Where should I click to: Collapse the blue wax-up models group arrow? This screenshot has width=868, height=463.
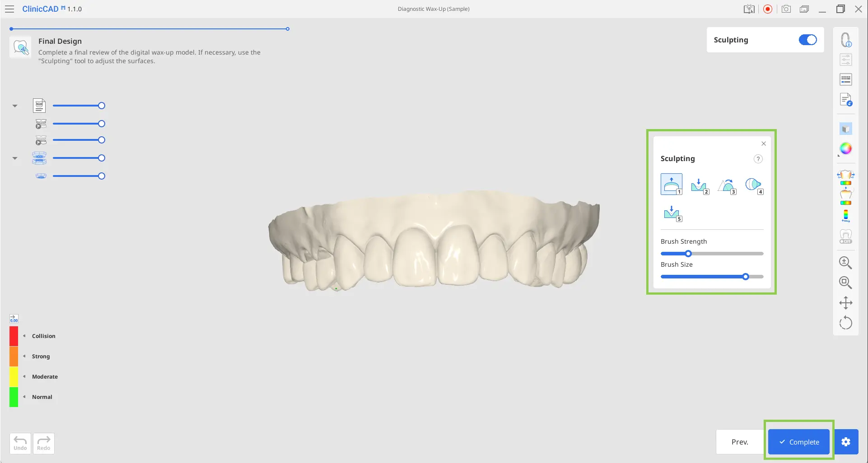(15, 158)
